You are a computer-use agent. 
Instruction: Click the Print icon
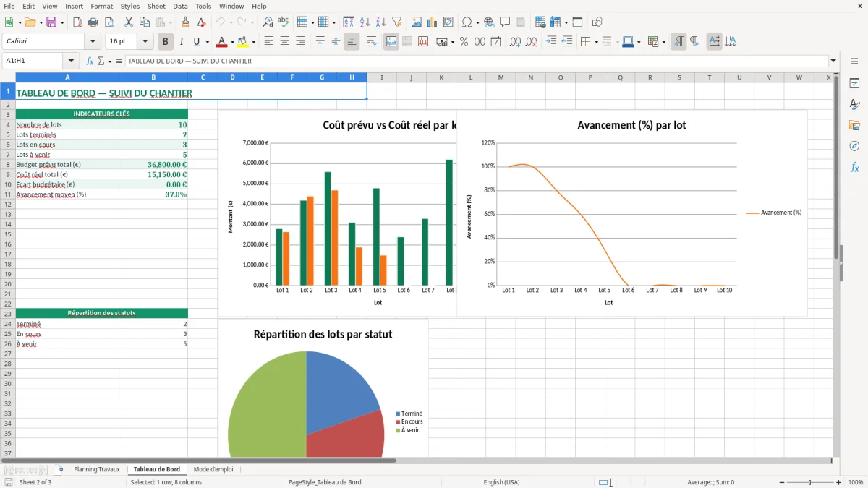(93, 22)
